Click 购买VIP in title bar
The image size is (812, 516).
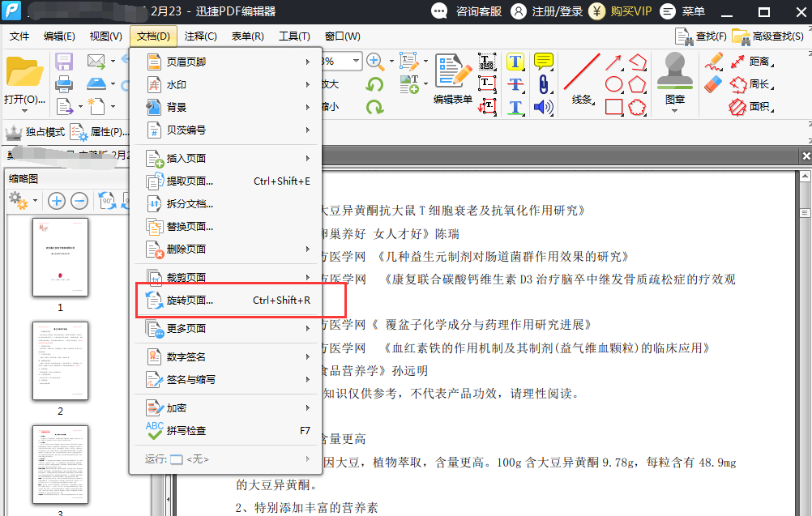(x=620, y=11)
